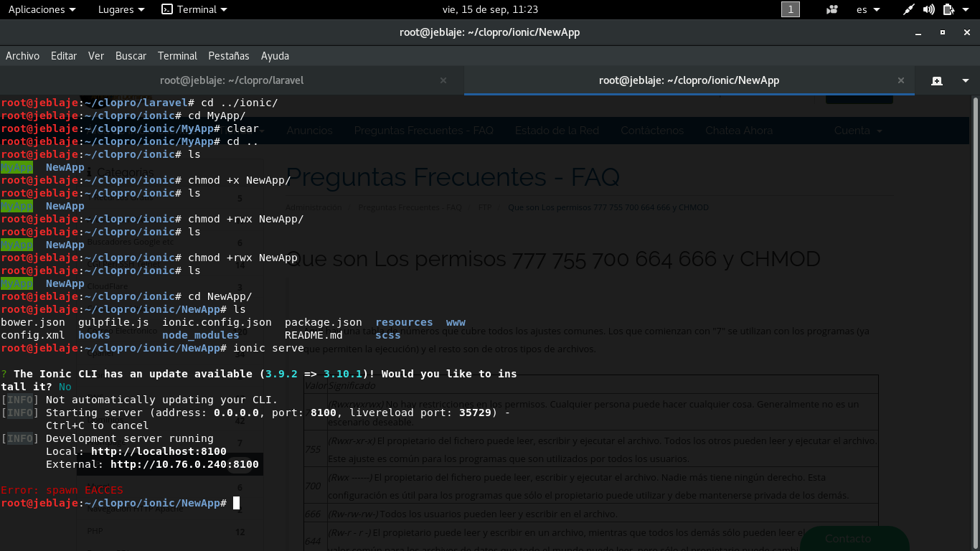Close the ~/clopro/ionic/NewApp terminal tab
980x551 pixels.
pos(901,80)
